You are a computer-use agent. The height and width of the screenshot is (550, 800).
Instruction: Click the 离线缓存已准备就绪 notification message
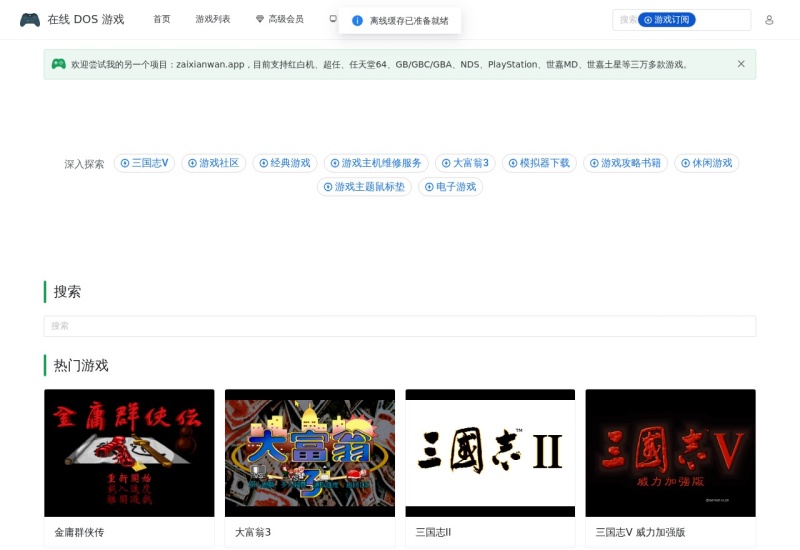click(409, 21)
